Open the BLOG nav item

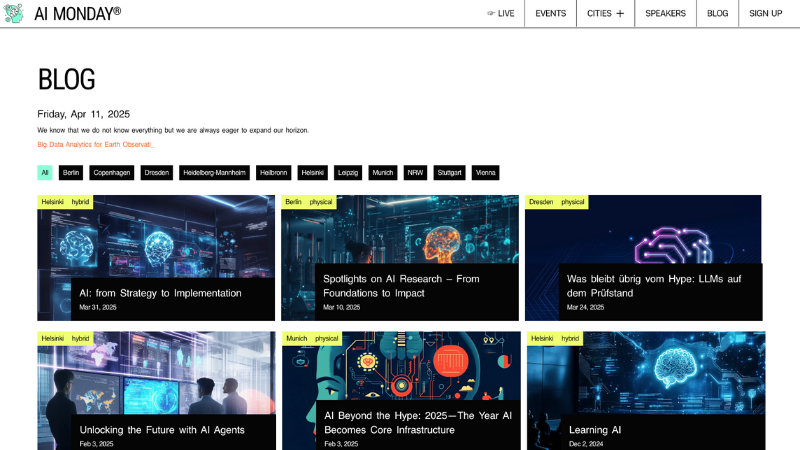pyautogui.click(x=717, y=14)
